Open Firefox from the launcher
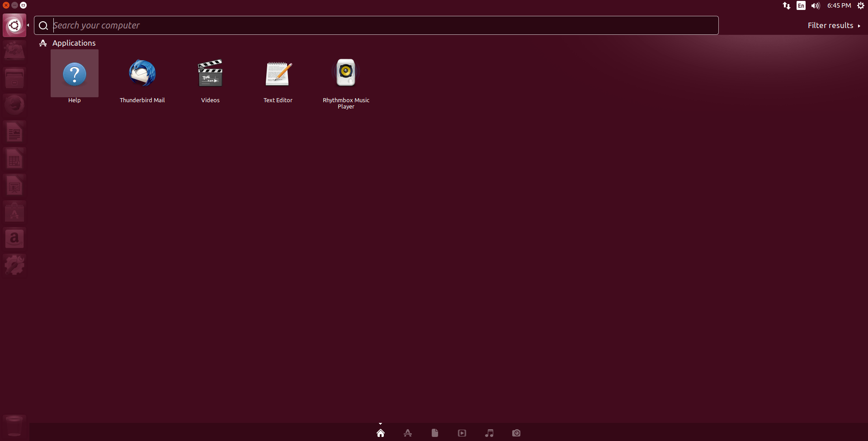Screen dimensions: 868x441 (14, 105)
